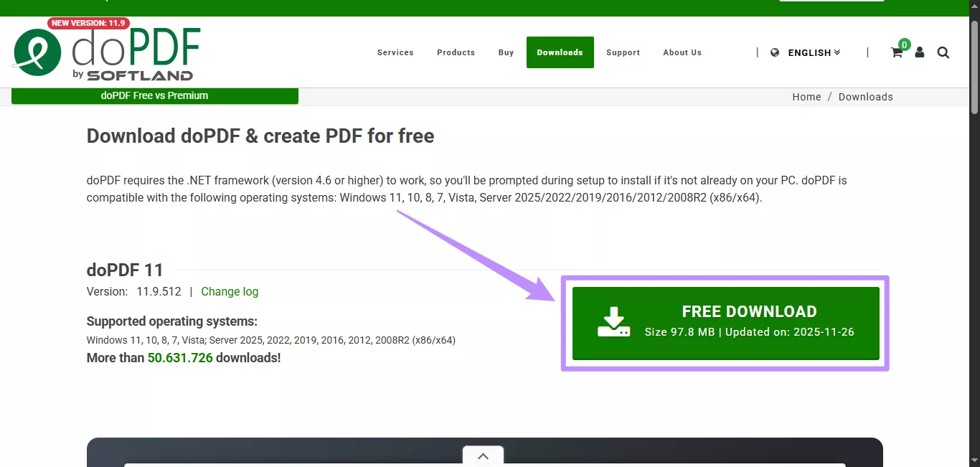Select the Downloads menu tab

point(560,52)
